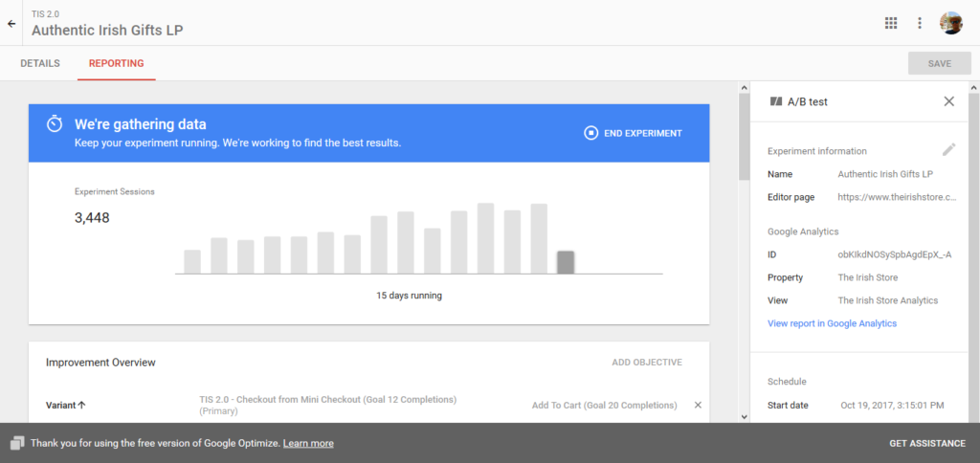This screenshot has width=980, height=463.
Task: Click the stop icon beside End Experiment
Action: (x=590, y=133)
